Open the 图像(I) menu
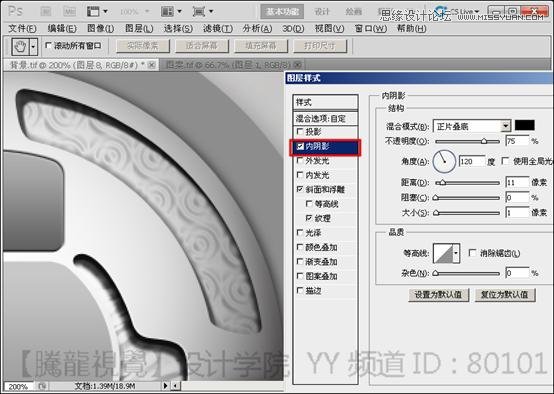This screenshot has height=394, width=554. [100, 28]
